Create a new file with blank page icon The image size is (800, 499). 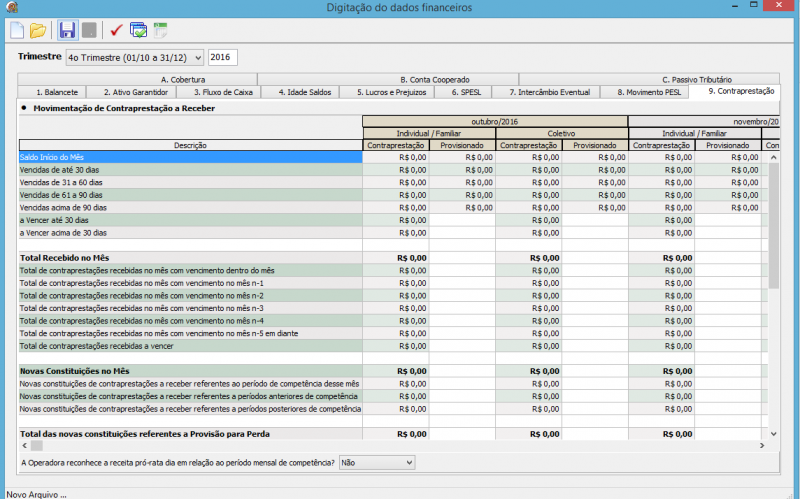click(17, 31)
